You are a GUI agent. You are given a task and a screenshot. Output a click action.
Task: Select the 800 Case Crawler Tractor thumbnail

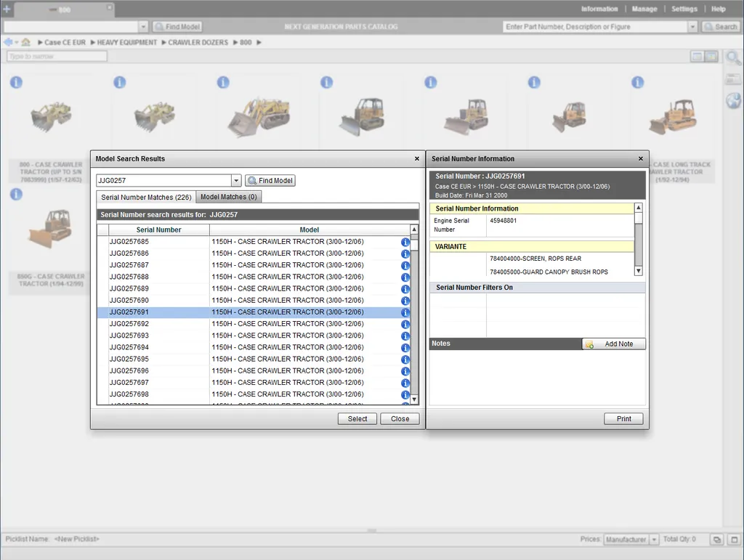coord(51,117)
